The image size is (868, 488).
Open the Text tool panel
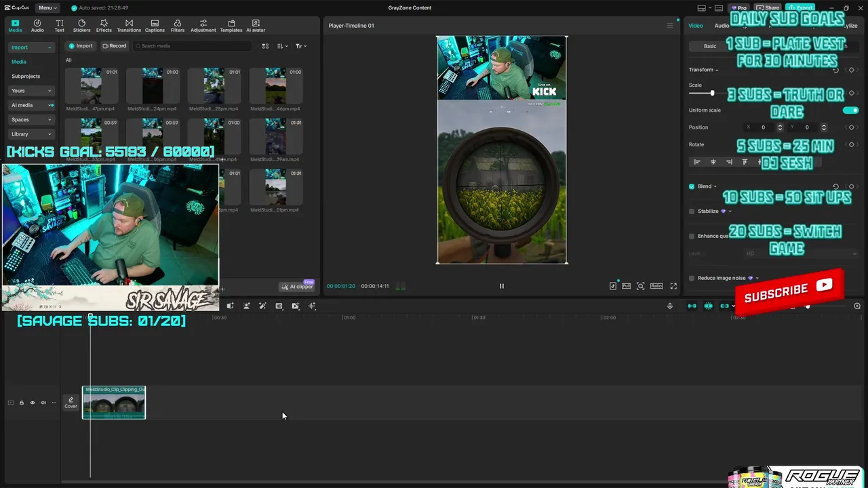(60, 26)
